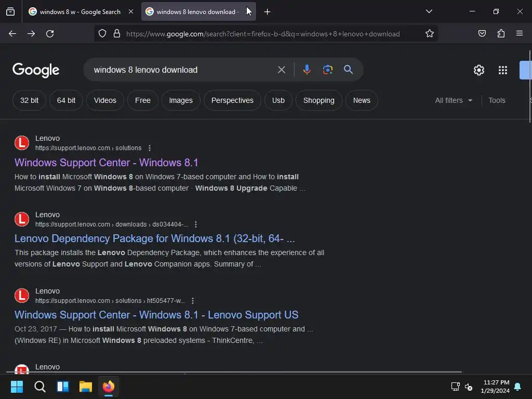
Task: Open Windows taskbar search
Action: click(x=39, y=387)
